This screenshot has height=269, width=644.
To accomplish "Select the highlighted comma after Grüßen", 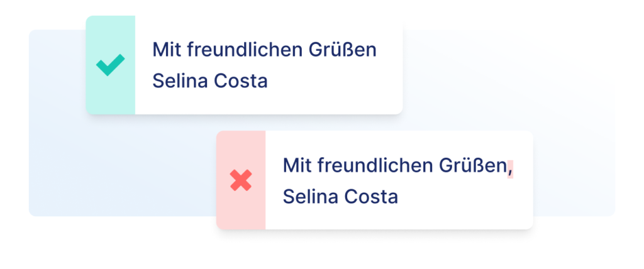I will [x=510, y=168].
